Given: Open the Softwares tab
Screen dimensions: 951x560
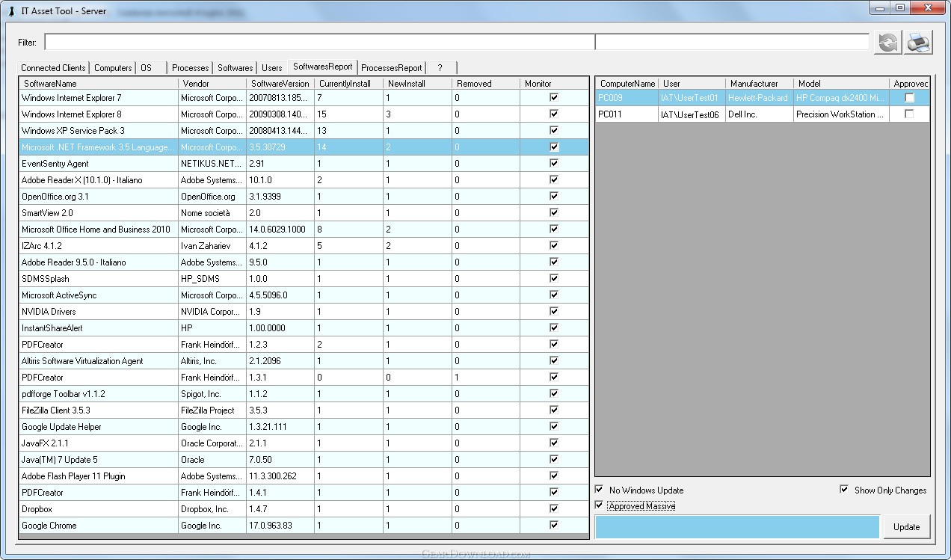Looking at the screenshot, I should click(236, 68).
